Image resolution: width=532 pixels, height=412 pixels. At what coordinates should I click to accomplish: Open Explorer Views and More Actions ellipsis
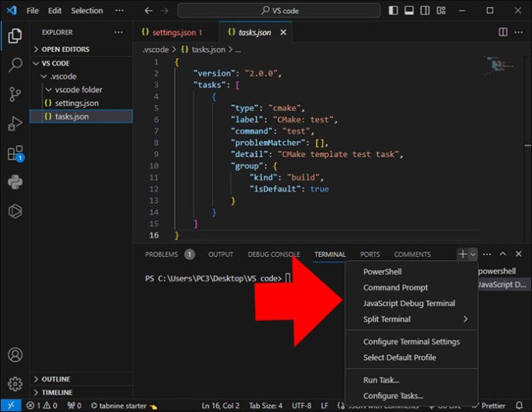click(119, 32)
